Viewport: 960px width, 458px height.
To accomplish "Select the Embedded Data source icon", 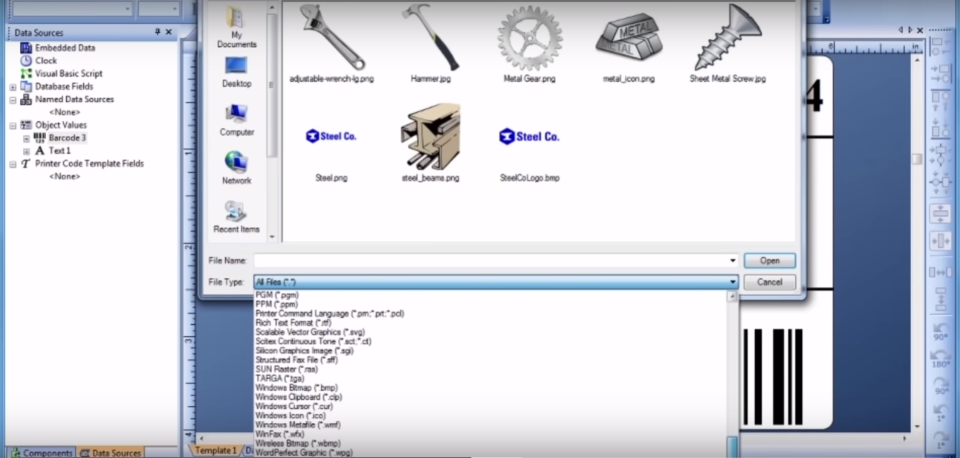I will click(x=26, y=48).
